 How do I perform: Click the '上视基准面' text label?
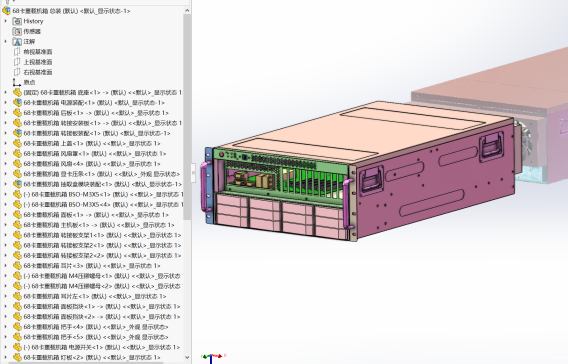(38, 62)
